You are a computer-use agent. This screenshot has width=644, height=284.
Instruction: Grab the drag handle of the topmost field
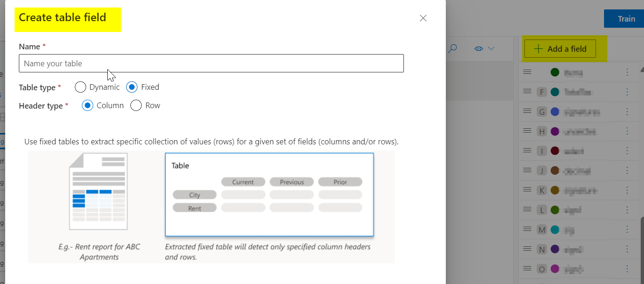click(527, 72)
